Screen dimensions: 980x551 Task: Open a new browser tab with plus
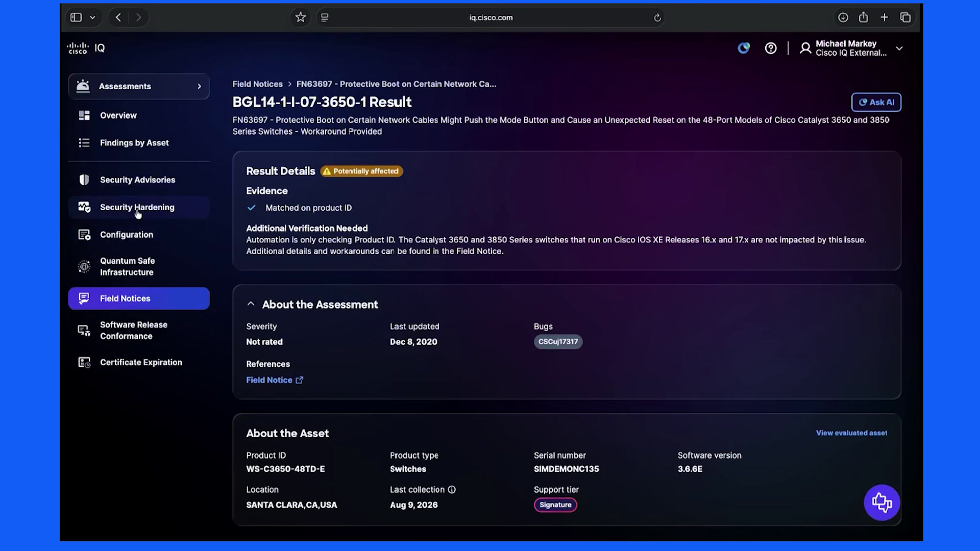884,17
